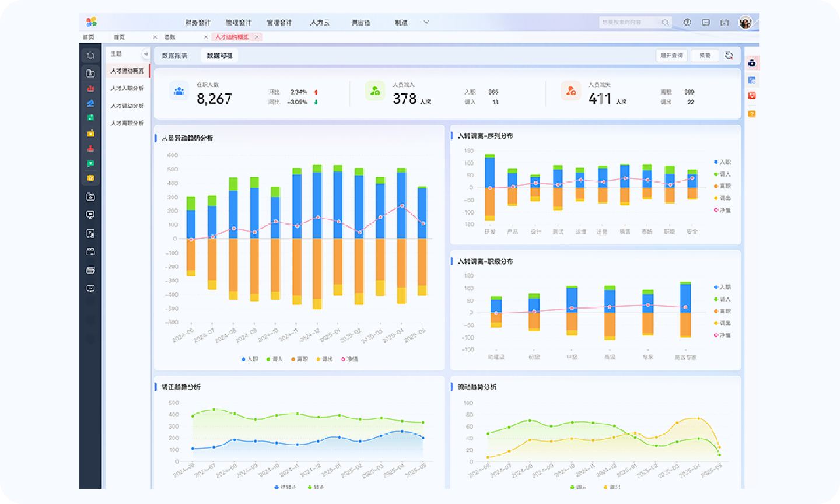Click the orange question icon on right panel
840x504 pixels.
click(752, 114)
